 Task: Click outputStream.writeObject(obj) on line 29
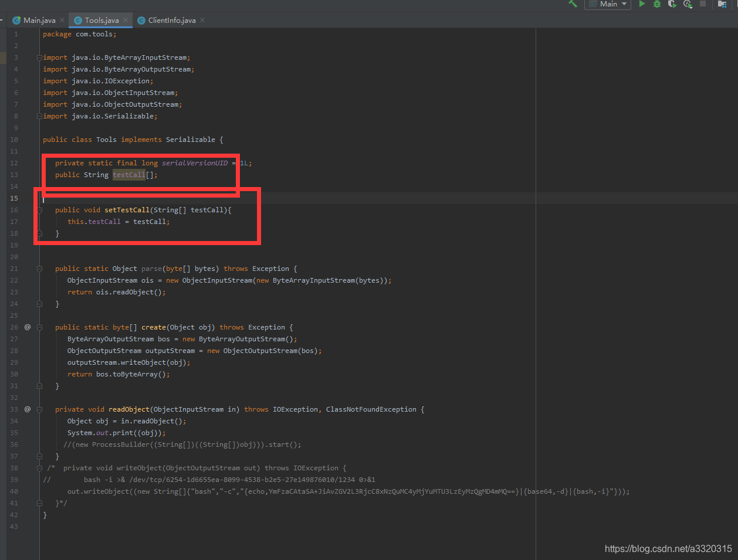tap(129, 362)
